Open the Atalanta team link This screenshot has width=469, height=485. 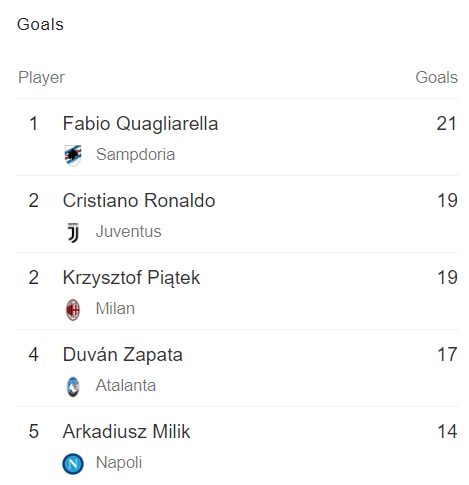tap(126, 385)
